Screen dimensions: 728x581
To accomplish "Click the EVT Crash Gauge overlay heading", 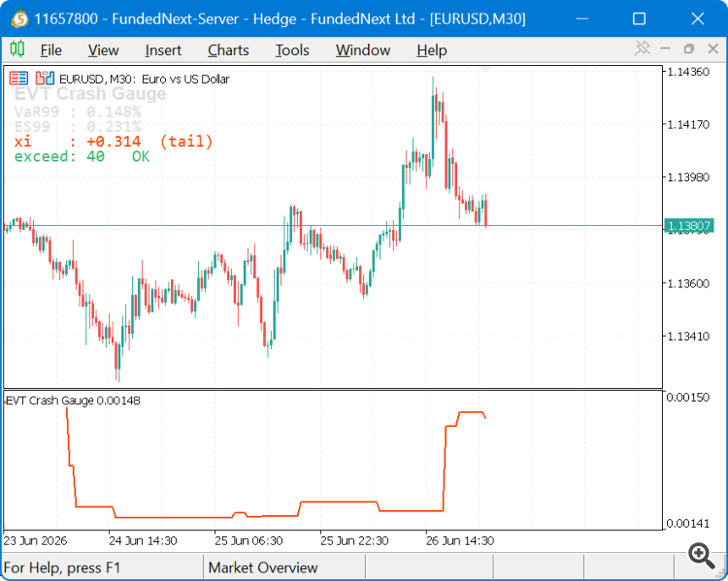I will pos(90,94).
